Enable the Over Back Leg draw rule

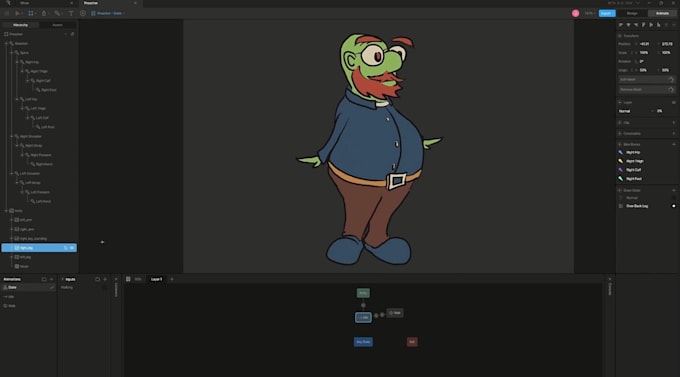click(673, 206)
